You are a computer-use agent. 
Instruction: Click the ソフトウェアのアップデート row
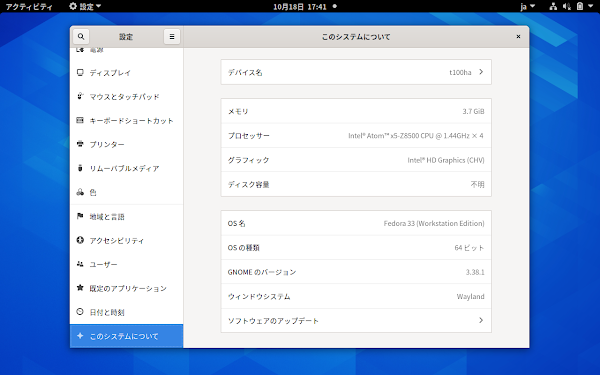(356, 321)
